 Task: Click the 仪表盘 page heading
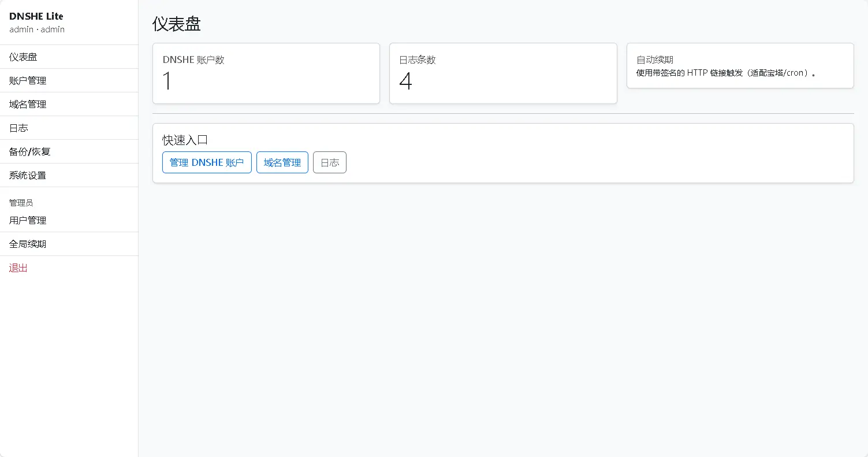(177, 24)
